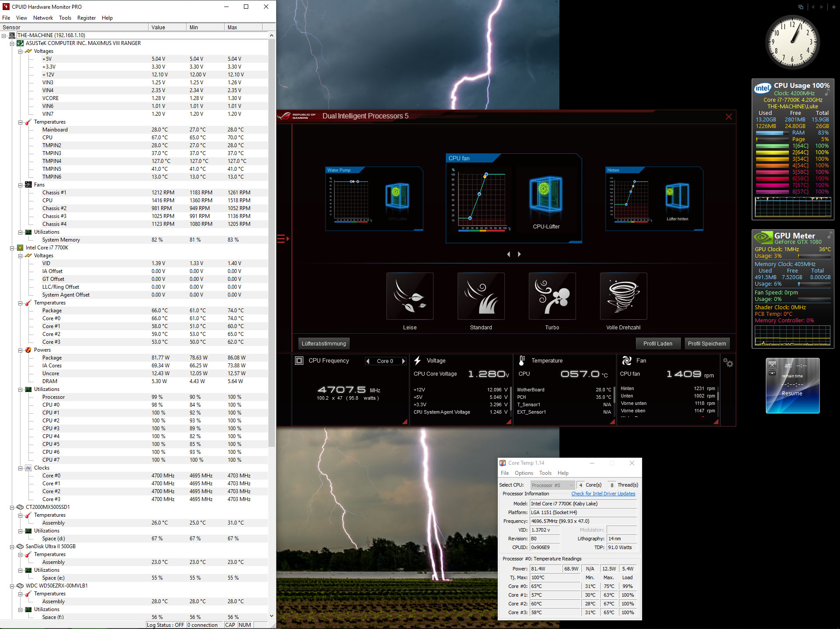Open the Options menu in Core Temp
The image size is (840, 629).
coord(524,473)
